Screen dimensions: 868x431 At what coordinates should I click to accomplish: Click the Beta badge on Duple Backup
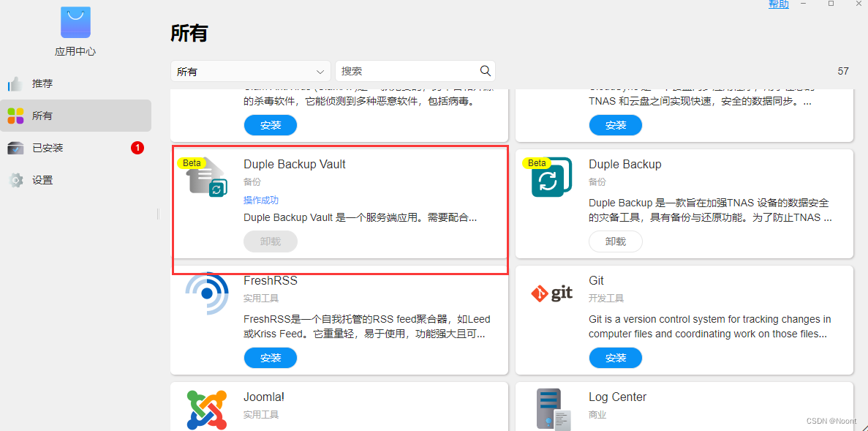[x=537, y=163]
